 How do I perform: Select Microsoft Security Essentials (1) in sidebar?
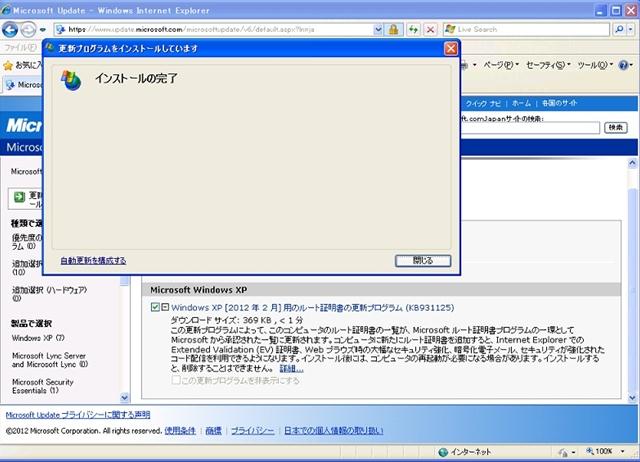pyautogui.click(x=42, y=386)
